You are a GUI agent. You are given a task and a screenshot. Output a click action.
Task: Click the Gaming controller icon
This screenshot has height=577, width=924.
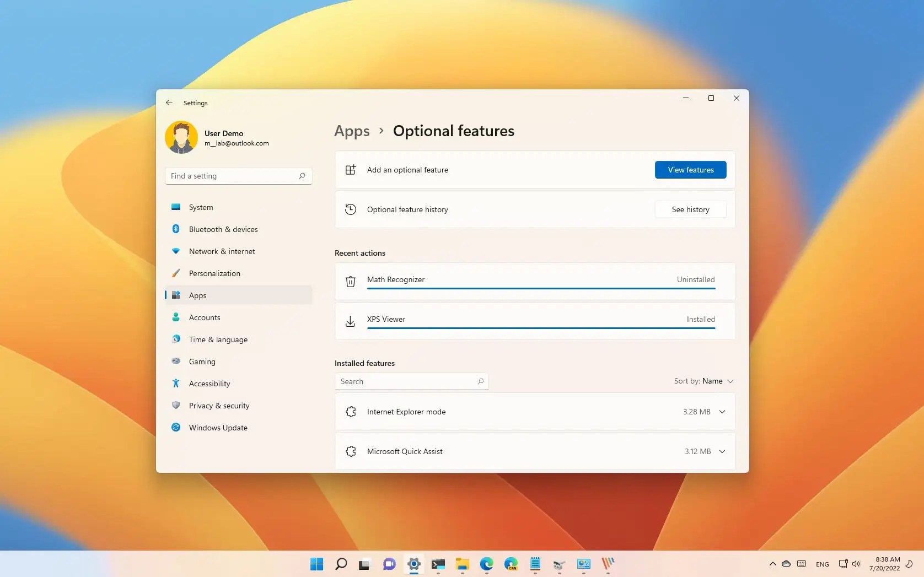tap(175, 361)
